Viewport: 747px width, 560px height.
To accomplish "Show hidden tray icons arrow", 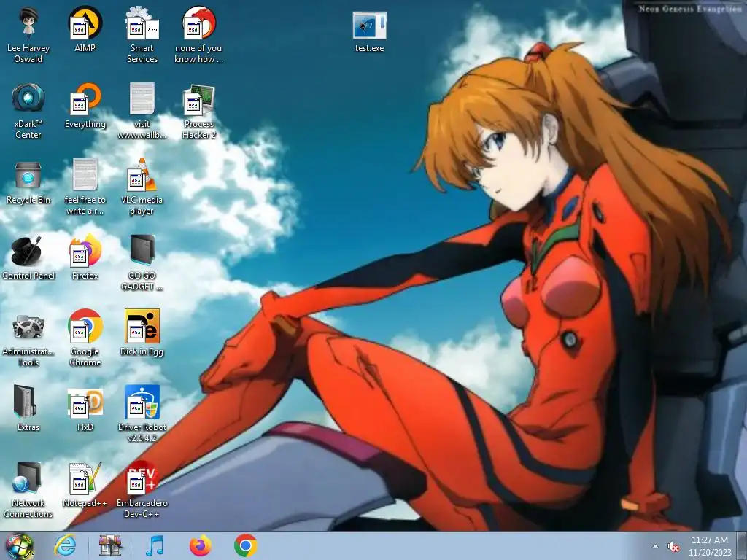I will [x=656, y=547].
